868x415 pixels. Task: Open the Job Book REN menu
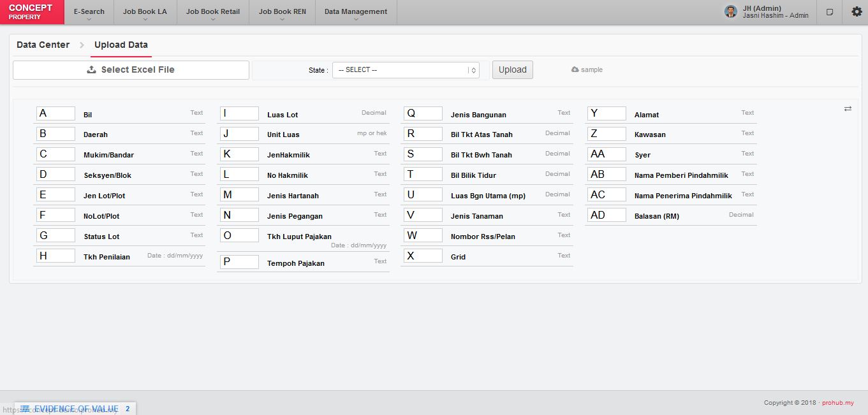point(282,12)
